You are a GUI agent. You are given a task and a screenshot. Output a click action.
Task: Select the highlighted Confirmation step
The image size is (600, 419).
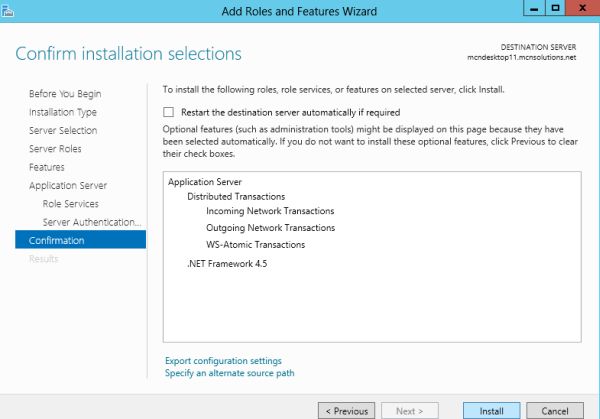pyautogui.click(x=57, y=240)
